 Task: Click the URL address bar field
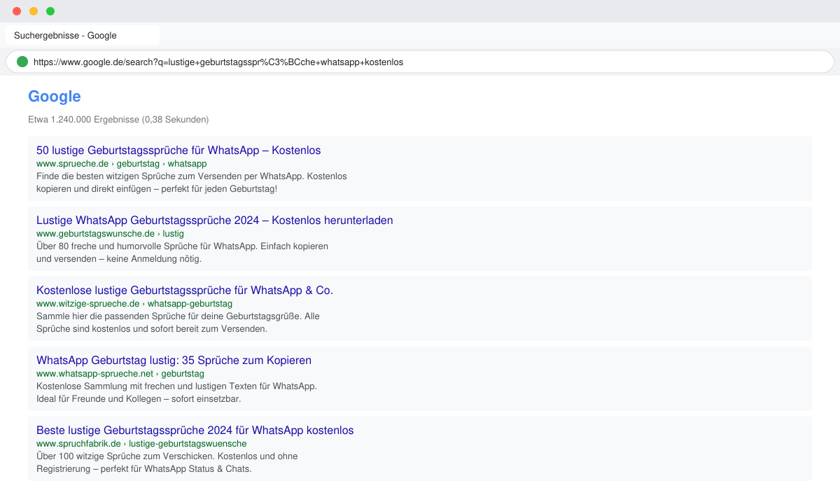click(420, 62)
